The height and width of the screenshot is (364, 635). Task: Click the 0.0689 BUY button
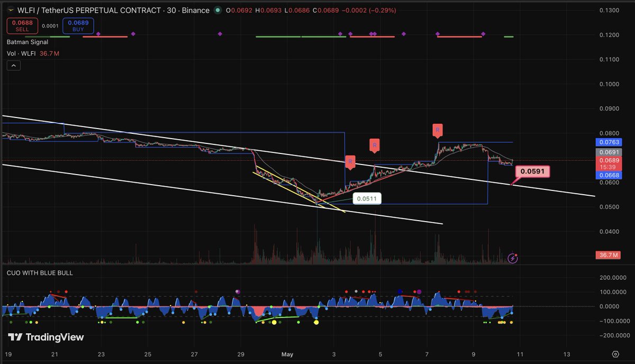(x=78, y=25)
